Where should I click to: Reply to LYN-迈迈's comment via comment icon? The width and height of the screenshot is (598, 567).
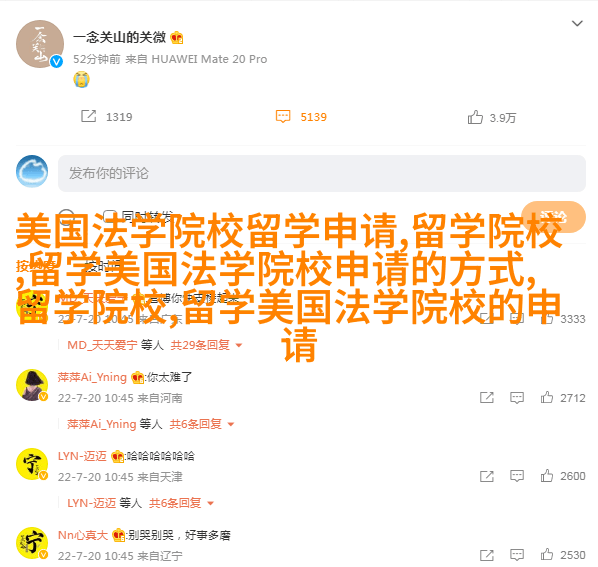point(517,476)
